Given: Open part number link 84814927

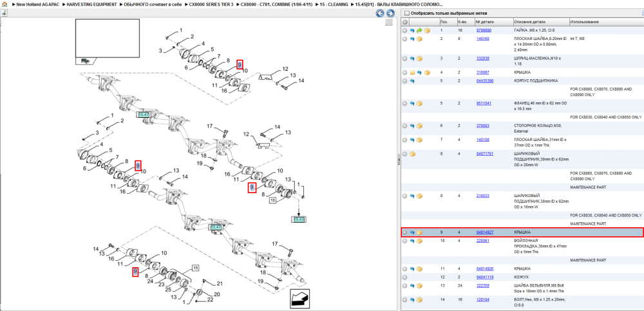Looking at the screenshot, I should tap(485, 232).
